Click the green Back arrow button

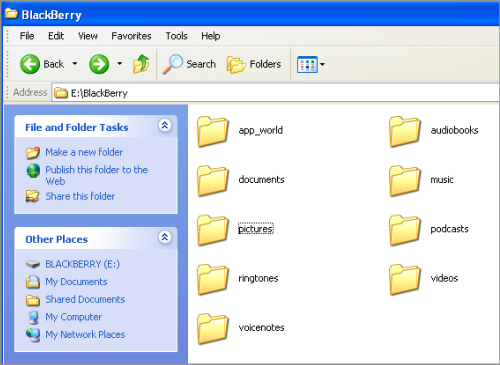tap(30, 64)
